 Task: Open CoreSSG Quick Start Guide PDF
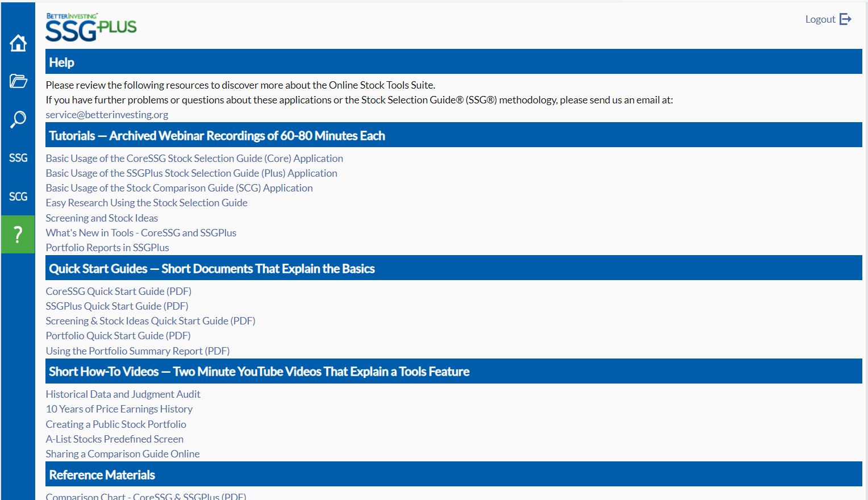point(119,291)
